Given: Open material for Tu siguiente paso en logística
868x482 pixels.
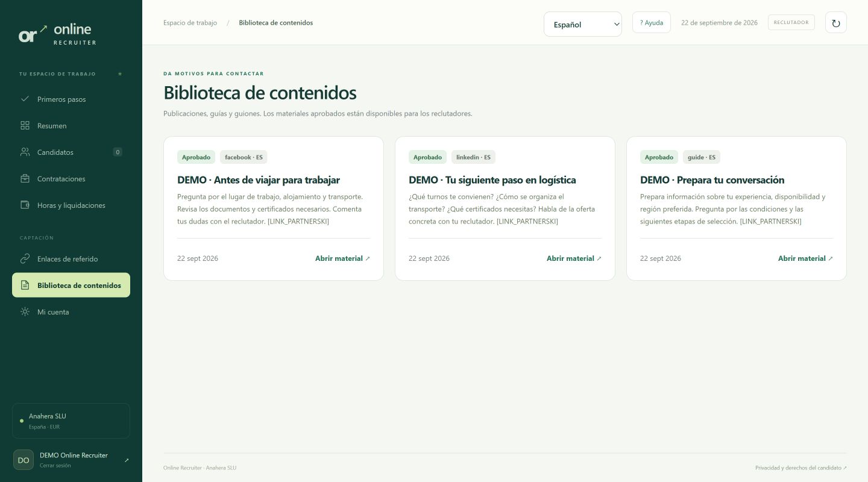Looking at the screenshot, I should tap(574, 258).
